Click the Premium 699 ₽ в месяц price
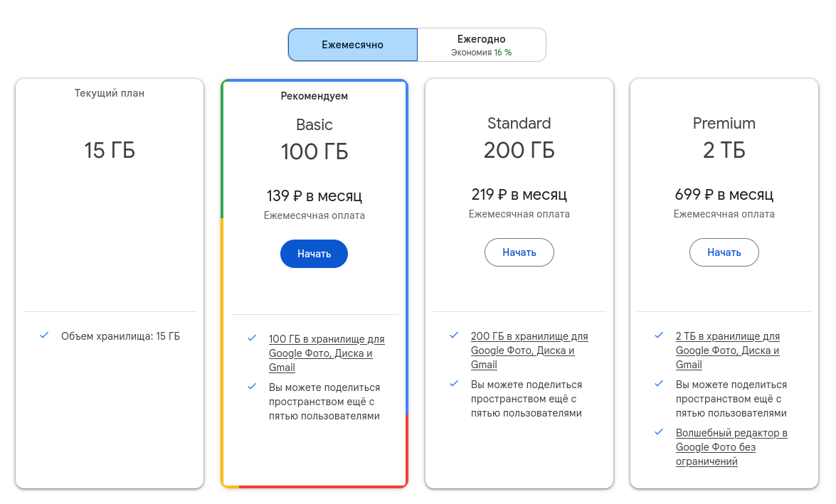Image resolution: width=836 pixels, height=504 pixels. click(724, 195)
